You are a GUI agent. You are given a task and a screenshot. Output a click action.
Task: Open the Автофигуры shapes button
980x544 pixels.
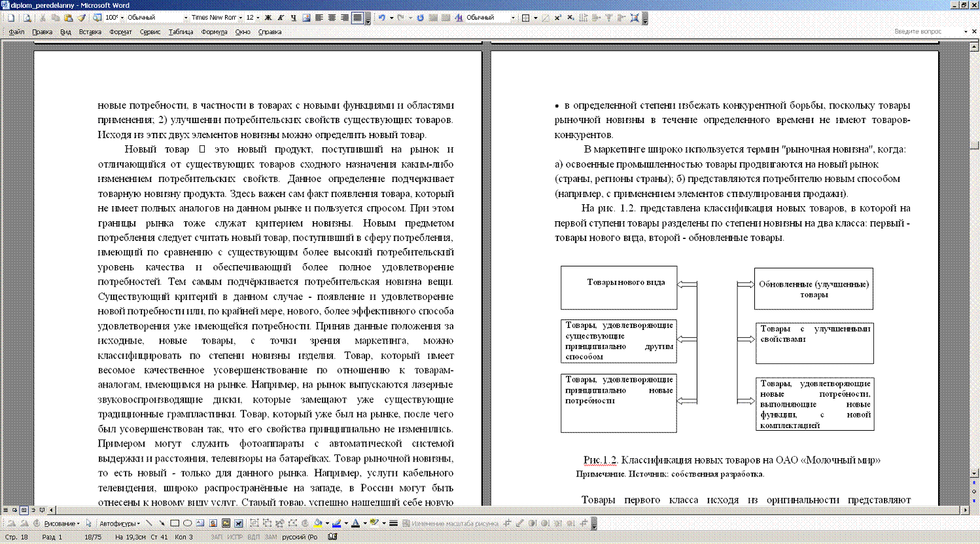pos(118,524)
